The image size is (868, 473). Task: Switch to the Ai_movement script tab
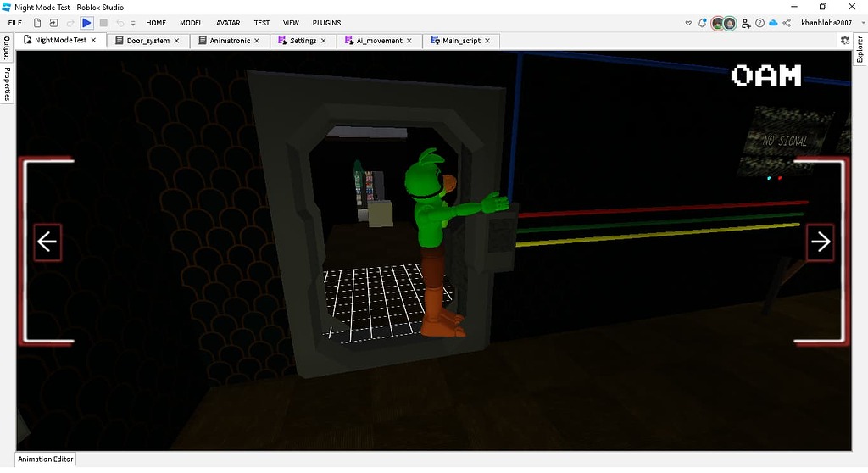(379, 41)
